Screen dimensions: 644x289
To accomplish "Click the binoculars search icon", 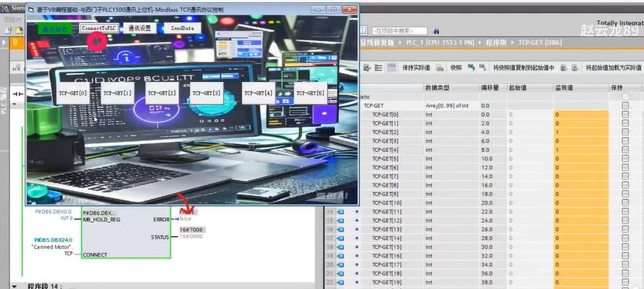I will click(436, 31).
